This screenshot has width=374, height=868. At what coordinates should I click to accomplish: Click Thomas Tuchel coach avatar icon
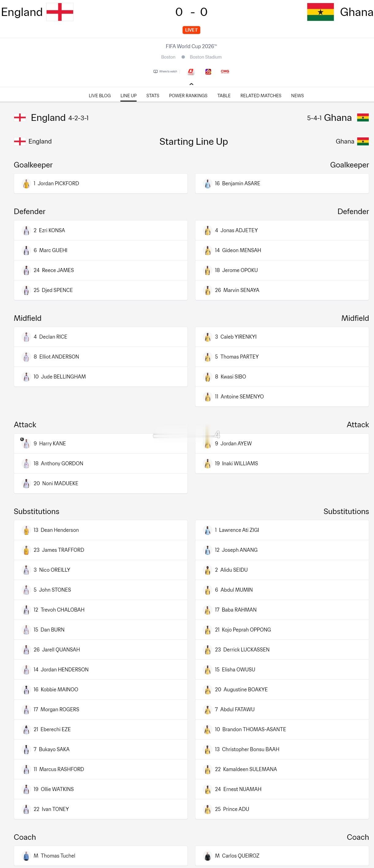click(x=26, y=855)
